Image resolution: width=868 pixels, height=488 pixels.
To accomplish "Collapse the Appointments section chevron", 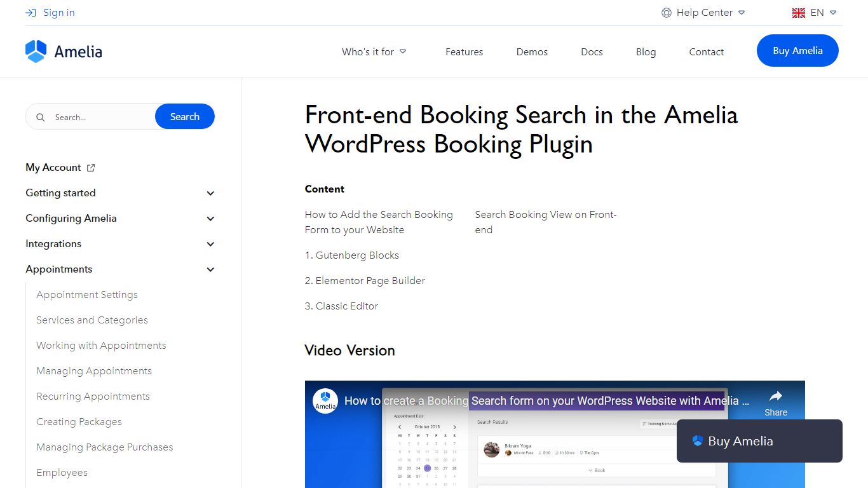I will point(211,269).
